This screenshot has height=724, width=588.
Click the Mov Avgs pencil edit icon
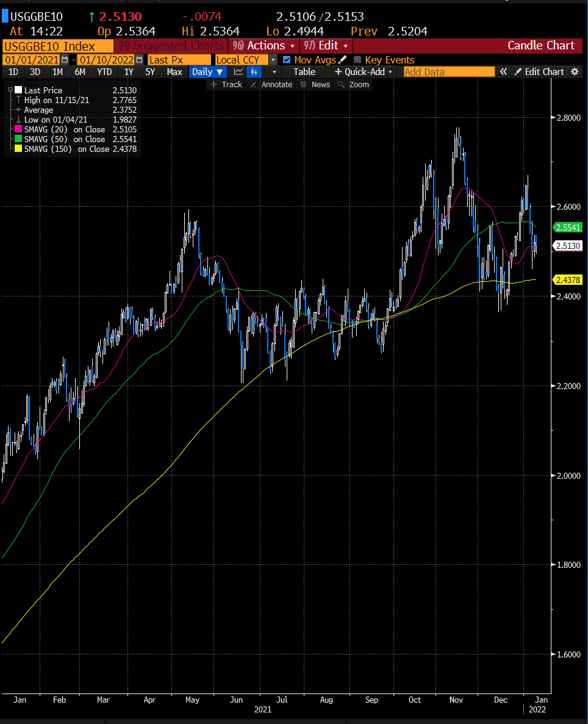point(342,60)
